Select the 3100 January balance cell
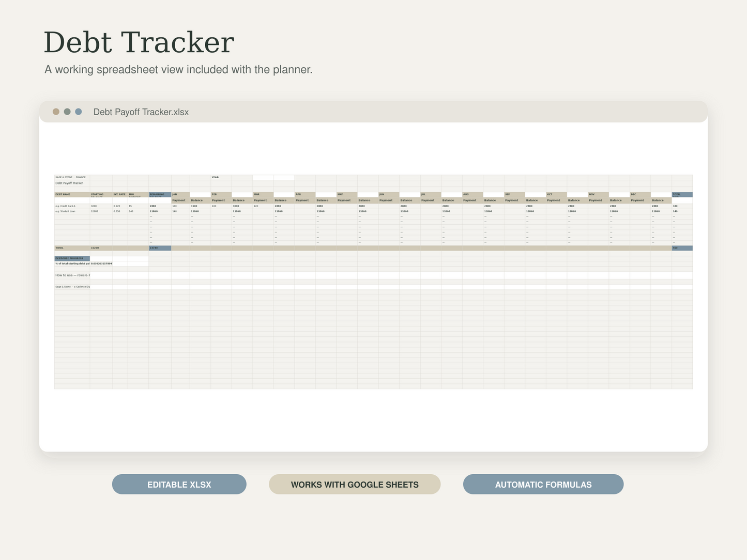Screen dimensions: 747x560 [200, 206]
